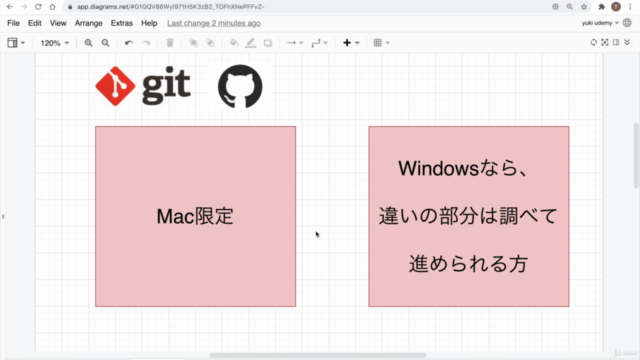Collapse toolbar with double chevron
The width and height of the screenshot is (640, 360).
pyautogui.click(x=627, y=42)
